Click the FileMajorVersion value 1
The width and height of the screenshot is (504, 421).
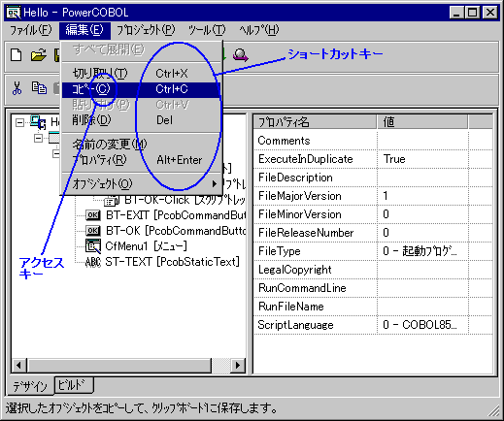(x=386, y=196)
